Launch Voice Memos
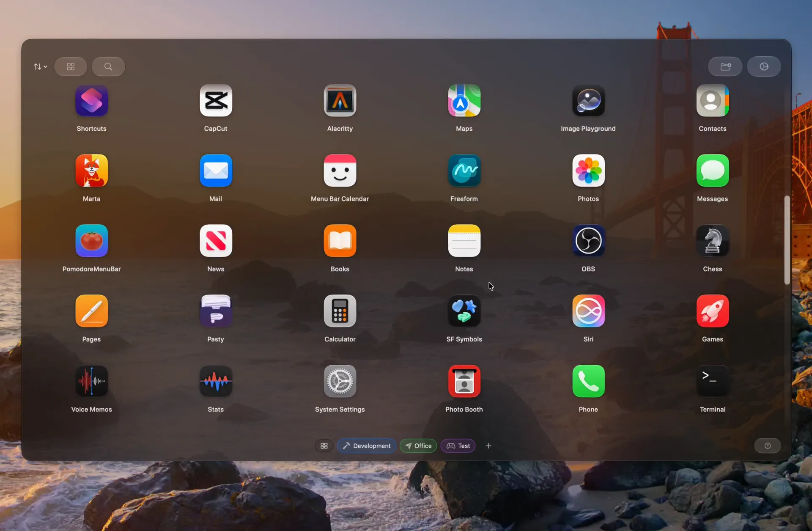Screen dimensions: 812x531 coord(91,382)
